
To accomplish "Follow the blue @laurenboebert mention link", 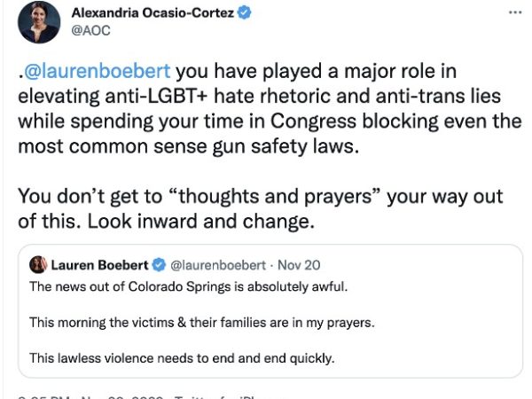I will click(97, 71).
